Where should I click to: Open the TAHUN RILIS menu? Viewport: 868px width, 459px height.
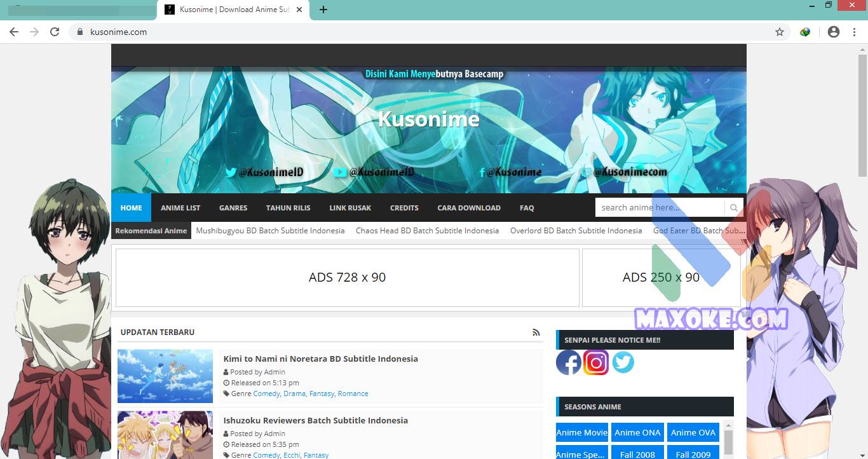[288, 208]
